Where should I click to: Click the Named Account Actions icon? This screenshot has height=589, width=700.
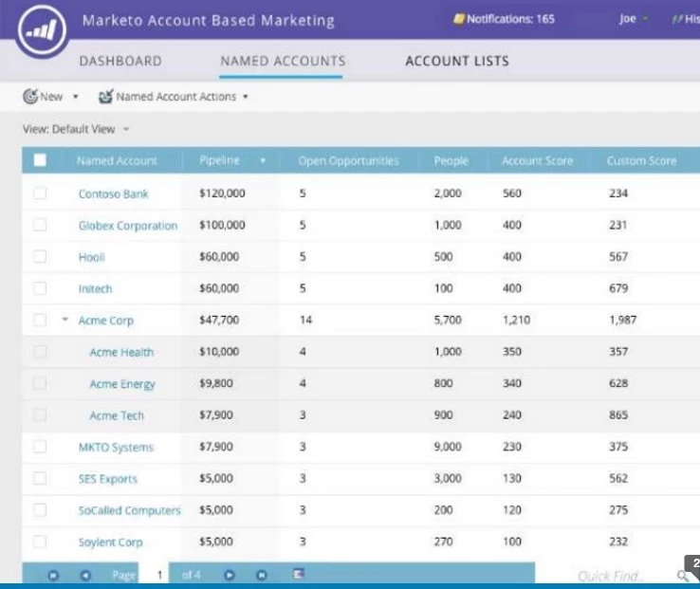(x=106, y=96)
